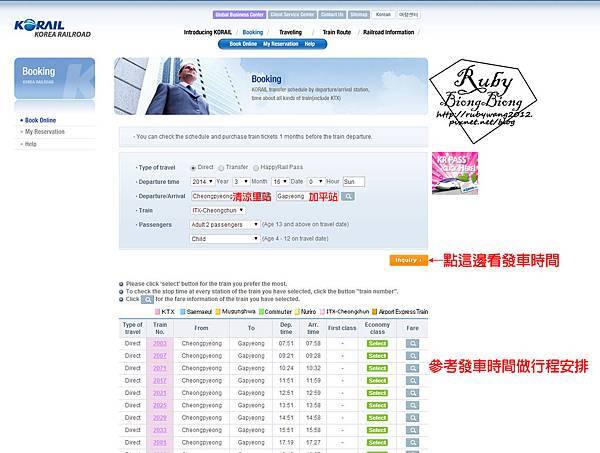The height and width of the screenshot is (453, 600).
Task: Click My Reservation in left sidebar
Action: [45, 132]
